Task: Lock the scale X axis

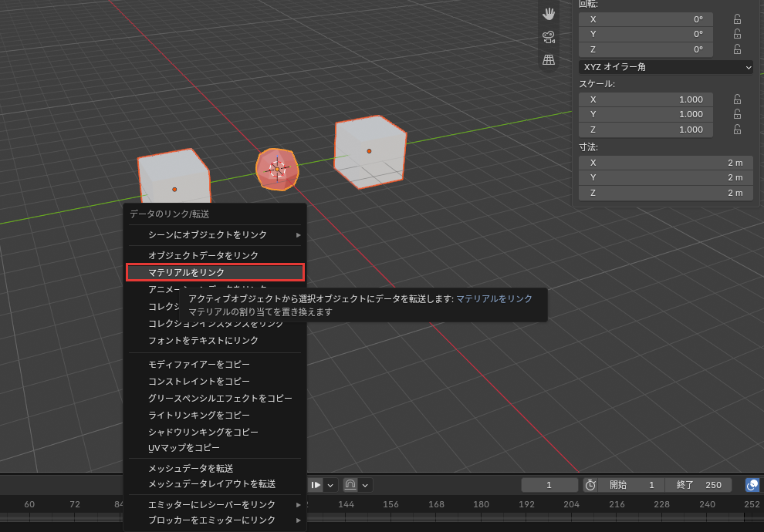Action: [x=737, y=99]
